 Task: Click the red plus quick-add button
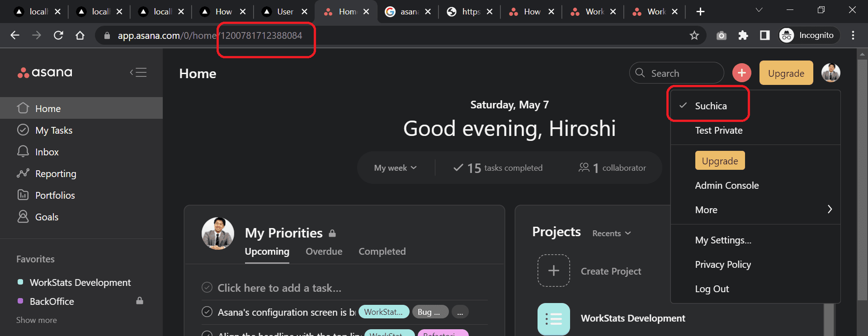pyautogui.click(x=741, y=73)
